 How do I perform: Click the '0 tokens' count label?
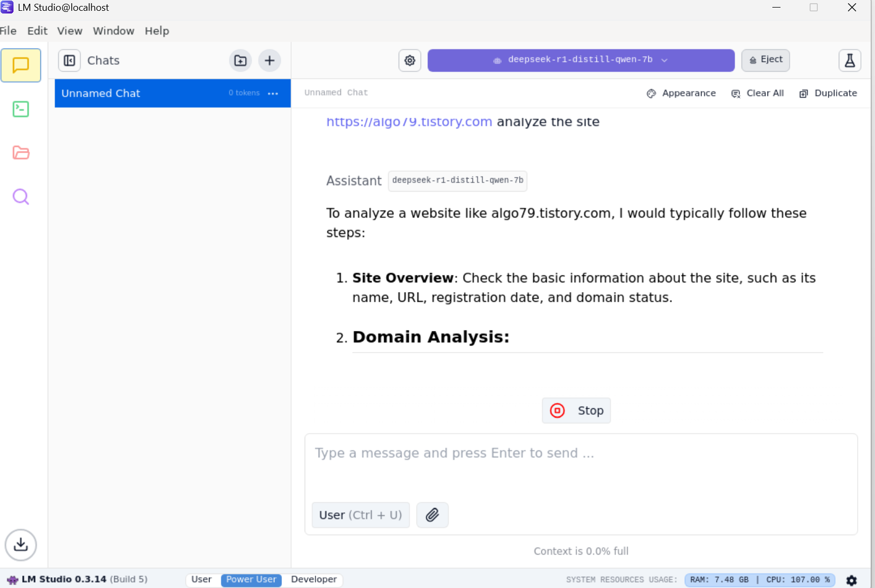[244, 93]
